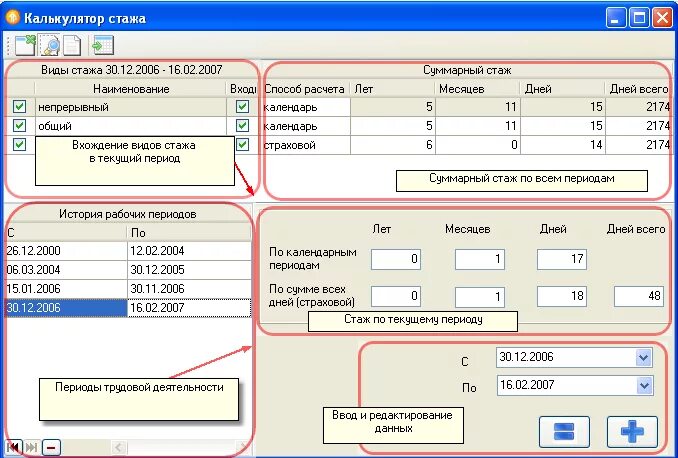Delete the selected period with the minus button
Screen dimensions: 678x458
[x=51, y=447]
